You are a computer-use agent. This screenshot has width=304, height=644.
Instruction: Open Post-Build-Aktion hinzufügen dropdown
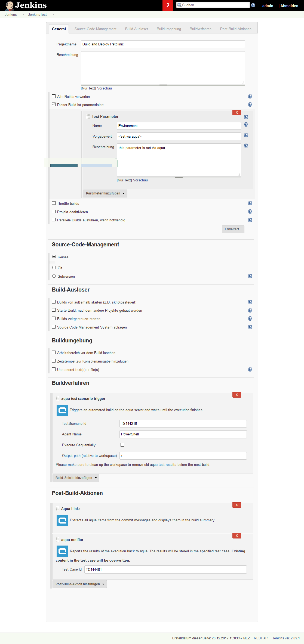pyautogui.click(x=80, y=584)
